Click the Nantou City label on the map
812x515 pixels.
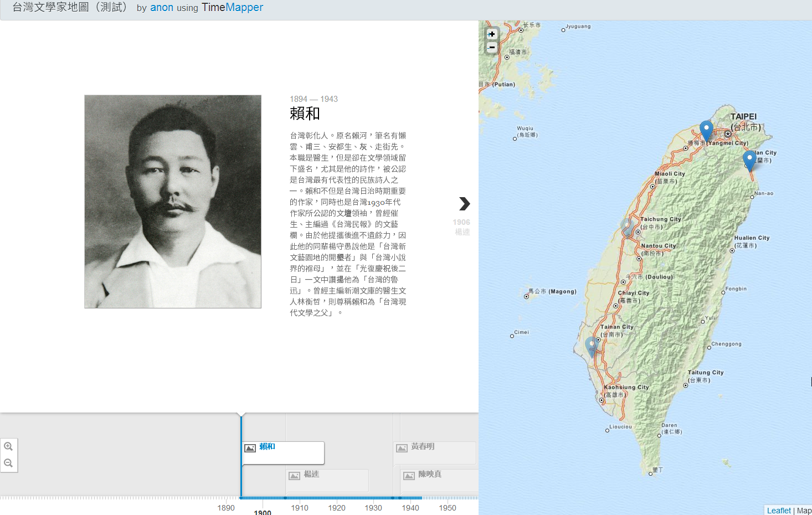click(x=659, y=246)
